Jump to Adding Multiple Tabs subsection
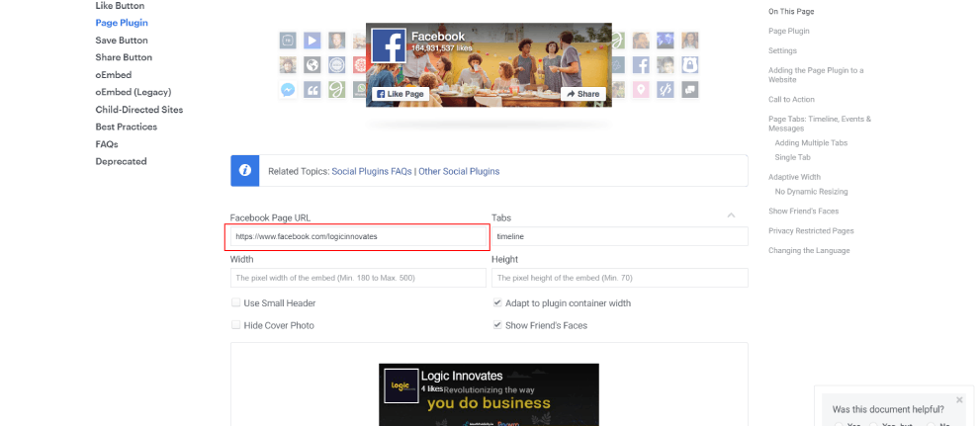The width and height of the screenshot is (980, 426). tap(811, 143)
